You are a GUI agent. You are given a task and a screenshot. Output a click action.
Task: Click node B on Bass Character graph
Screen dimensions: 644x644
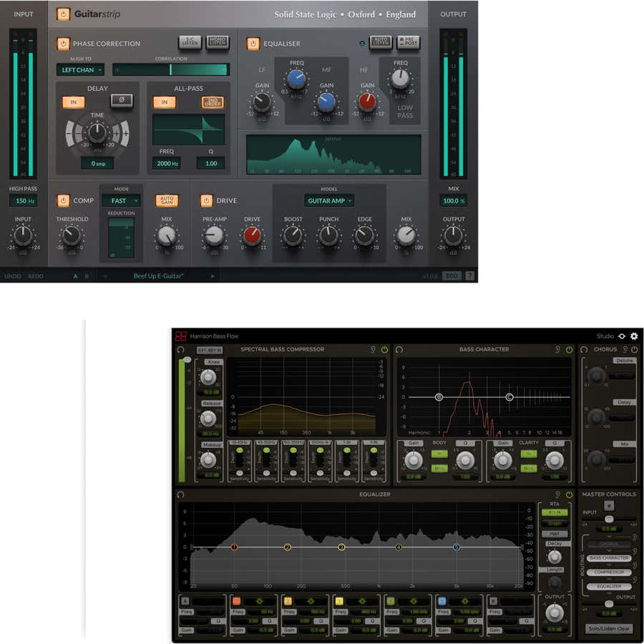439,397
